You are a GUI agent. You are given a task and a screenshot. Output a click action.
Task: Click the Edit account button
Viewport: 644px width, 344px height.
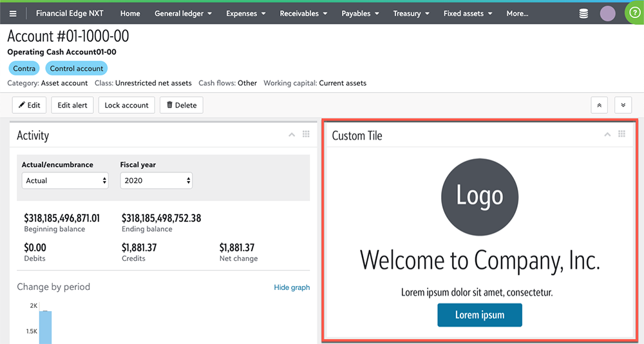point(29,105)
